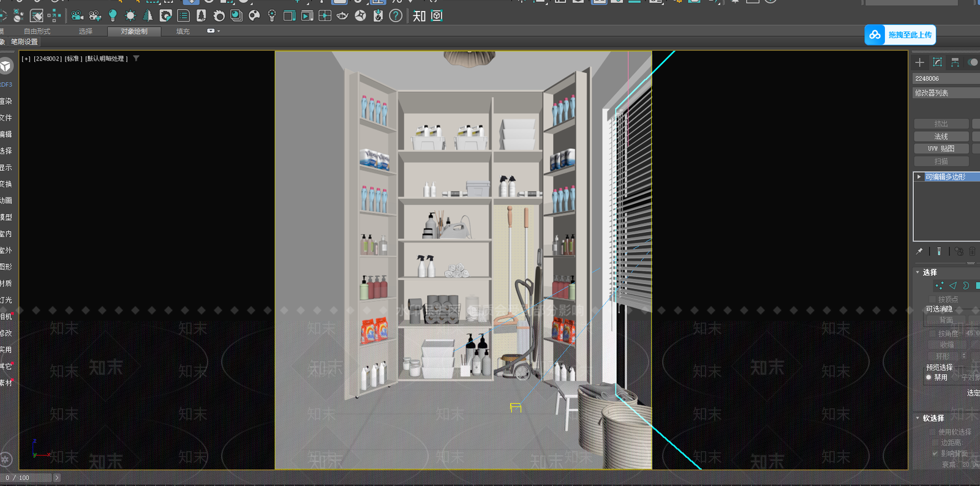This screenshot has width=980, height=486.
Task: Open the 笔刷设置 panel tab
Action: [24, 42]
